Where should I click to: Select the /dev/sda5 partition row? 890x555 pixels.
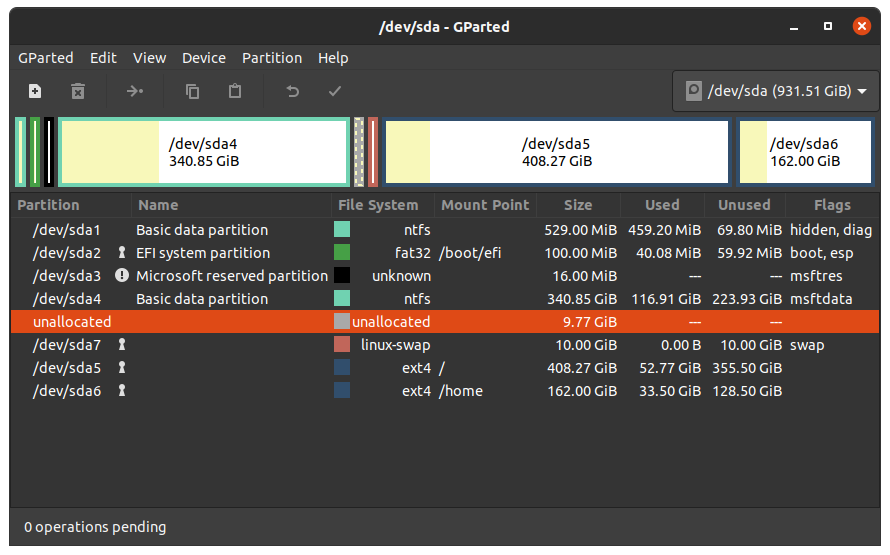click(445, 368)
